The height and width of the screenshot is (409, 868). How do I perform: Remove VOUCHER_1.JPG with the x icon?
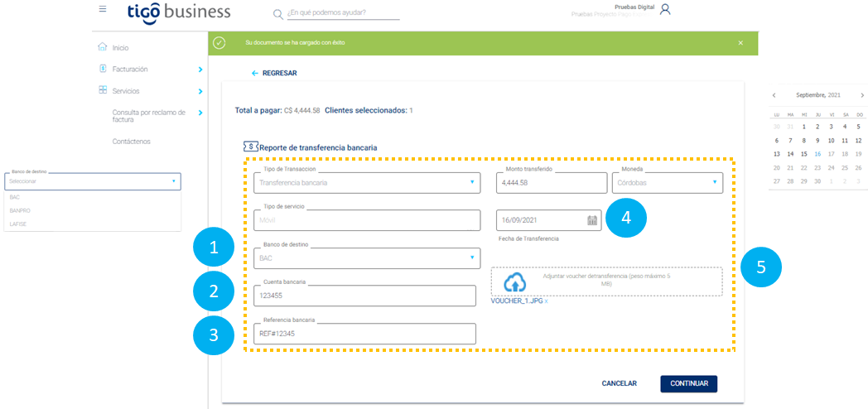tap(546, 301)
